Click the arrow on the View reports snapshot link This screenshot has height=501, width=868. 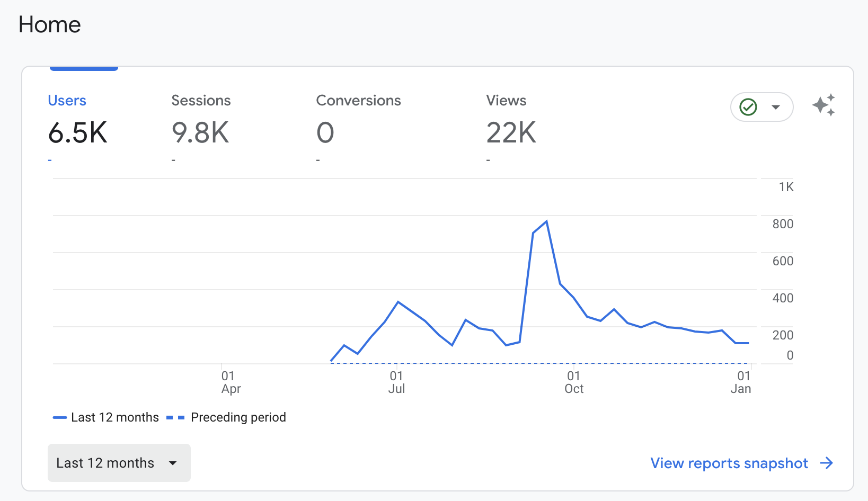coord(828,463)
